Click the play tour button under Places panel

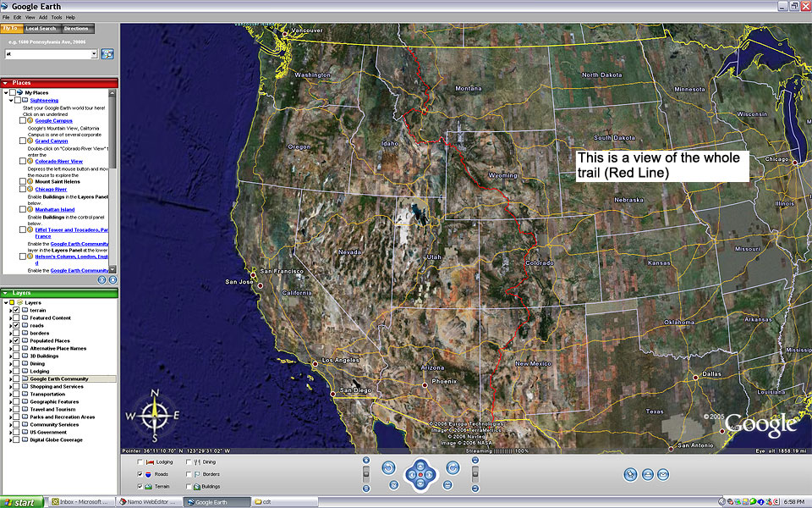101,279
